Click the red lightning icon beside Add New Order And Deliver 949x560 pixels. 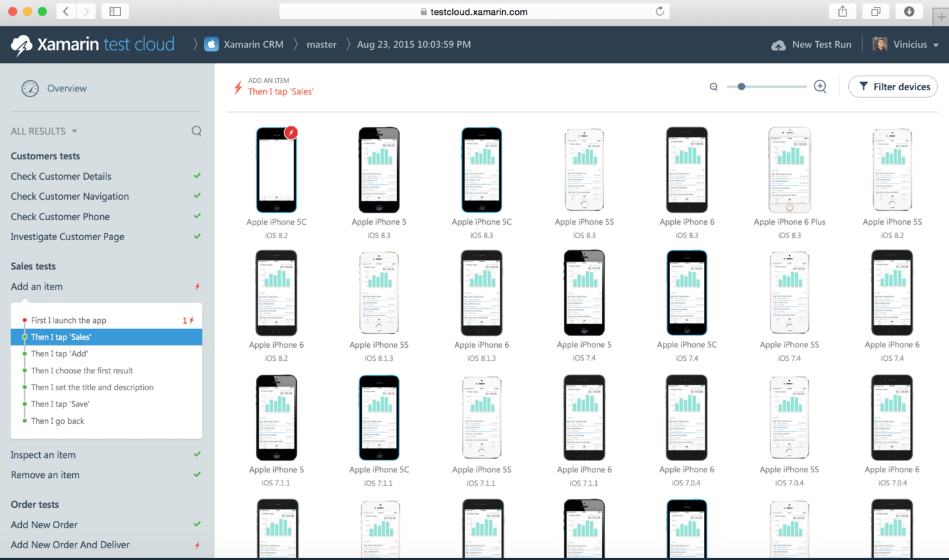[x=197, y=545]
